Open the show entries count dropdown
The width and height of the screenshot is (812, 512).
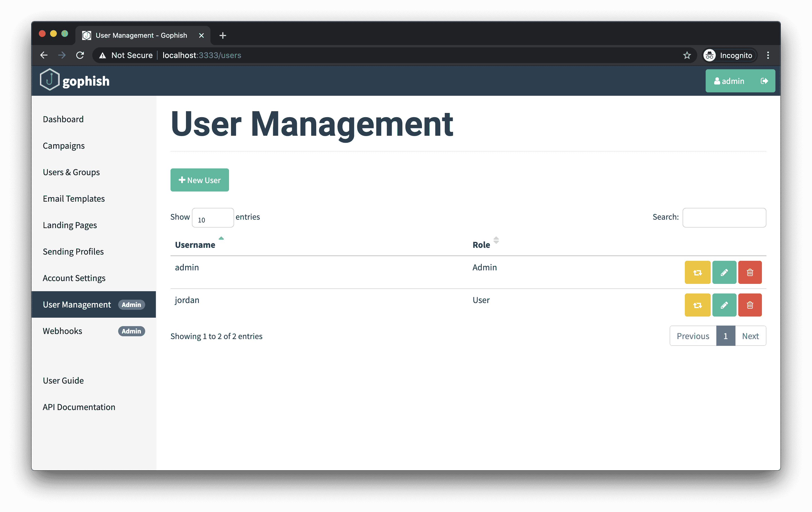(x=212, y=218)
